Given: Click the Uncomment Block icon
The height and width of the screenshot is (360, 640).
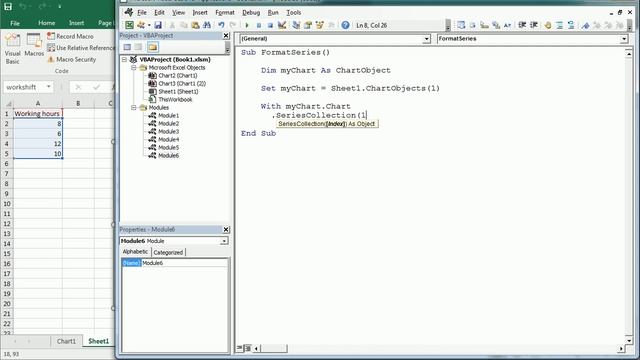Looking at the screenshot, I should point(571,25).
